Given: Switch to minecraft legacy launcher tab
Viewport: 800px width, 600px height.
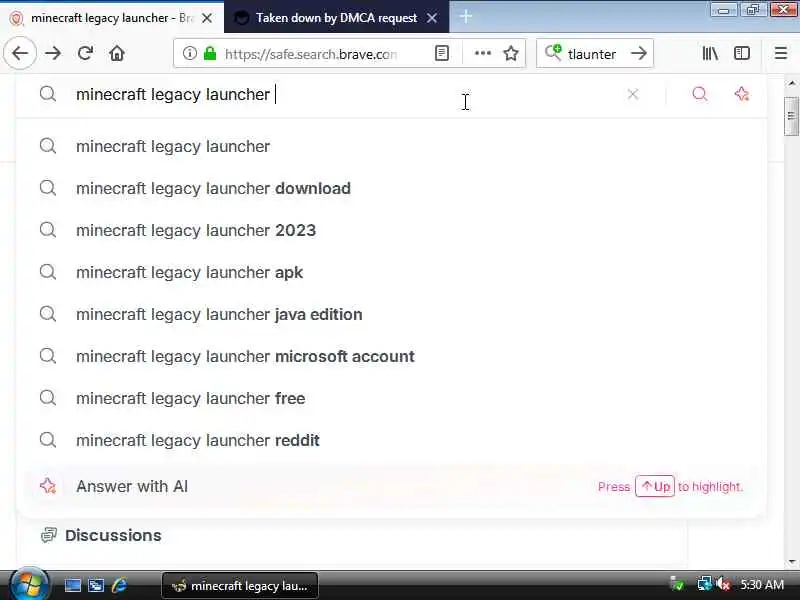Looking at the screenshot, I should point(112,18).
